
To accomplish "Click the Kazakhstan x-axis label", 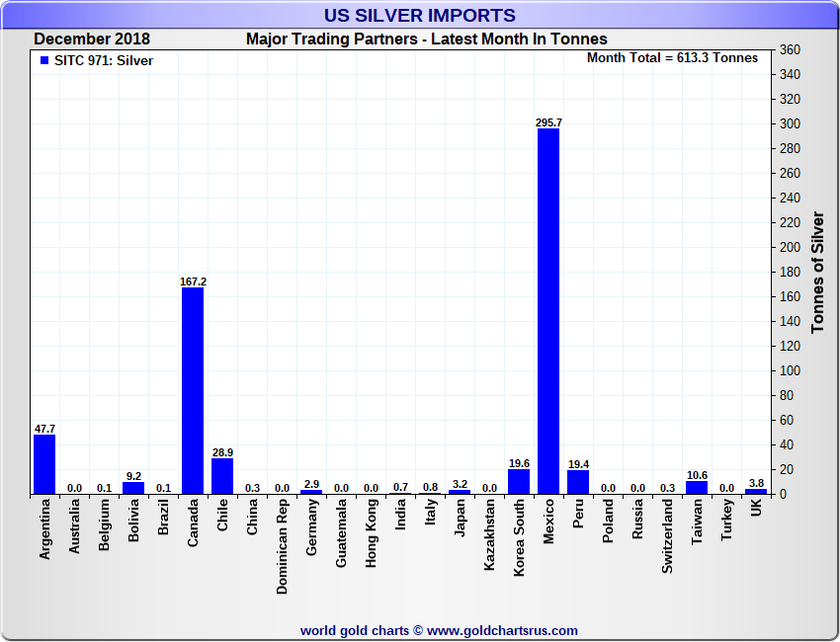I will tap(490, 543).
